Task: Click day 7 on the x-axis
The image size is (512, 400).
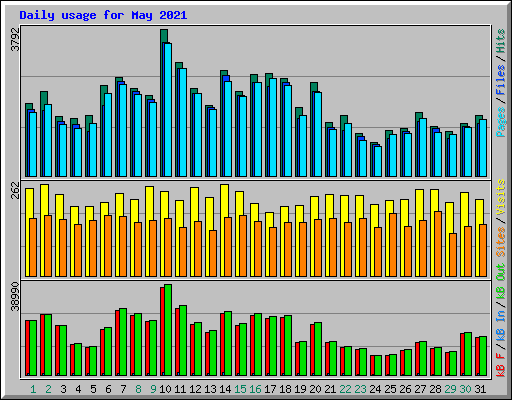Action: [123, 389]
